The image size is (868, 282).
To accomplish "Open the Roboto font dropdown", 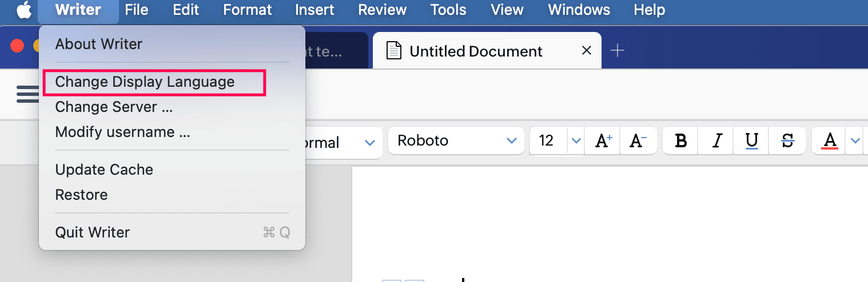I will click(x=456, y=141).
